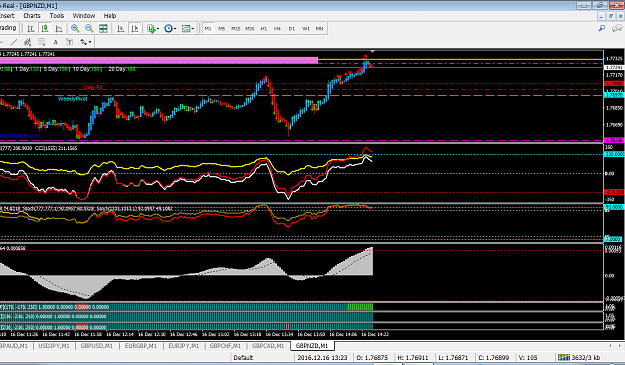Viewport: 625px width, 365px height.
Task: Zoom out of the chart
Action: click(89, 28)
